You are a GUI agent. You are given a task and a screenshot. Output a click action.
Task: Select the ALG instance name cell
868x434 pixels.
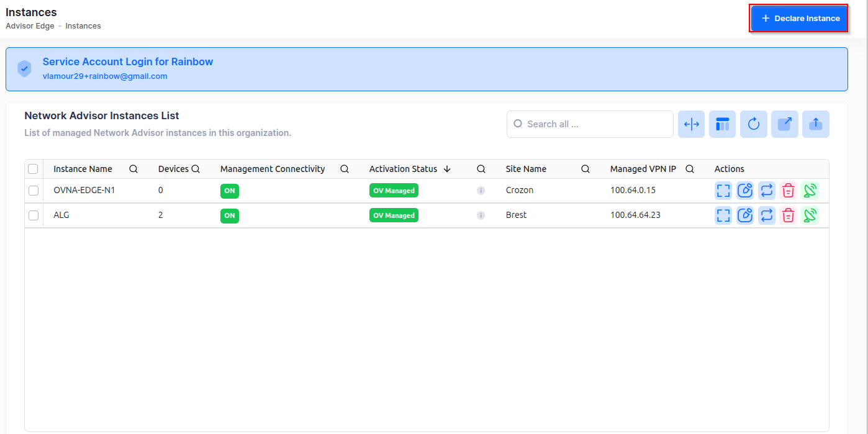tap(61, 215)
